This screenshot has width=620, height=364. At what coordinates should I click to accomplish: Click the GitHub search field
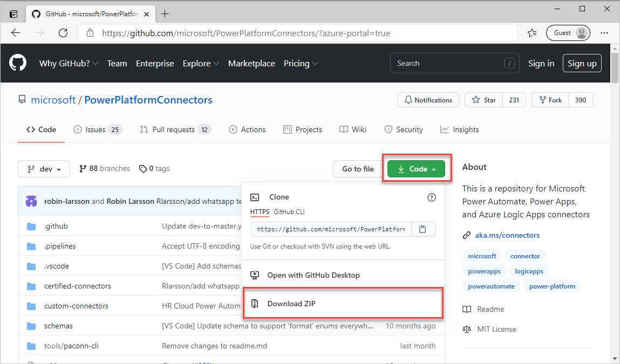tap(454, 63)
